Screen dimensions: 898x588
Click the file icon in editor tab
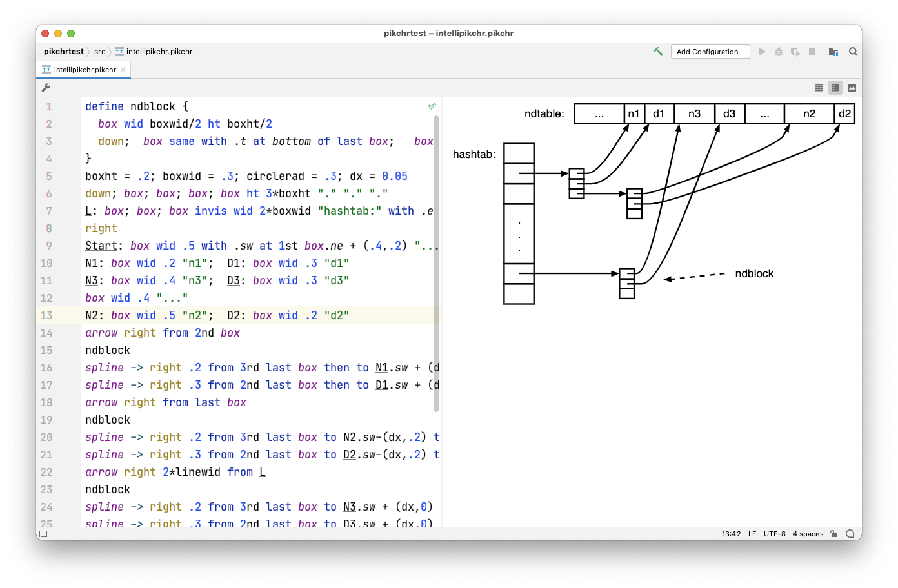(x=46, y=70)
